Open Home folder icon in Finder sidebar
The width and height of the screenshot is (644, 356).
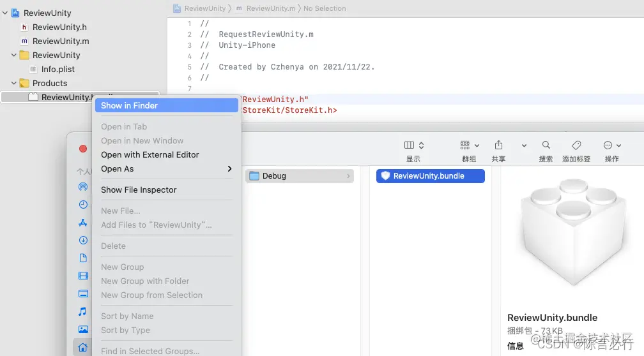coord(83,347)
